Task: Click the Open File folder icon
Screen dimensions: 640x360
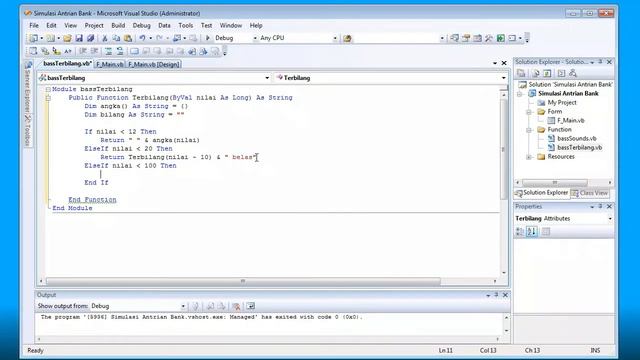Action: tap(67, 38)
